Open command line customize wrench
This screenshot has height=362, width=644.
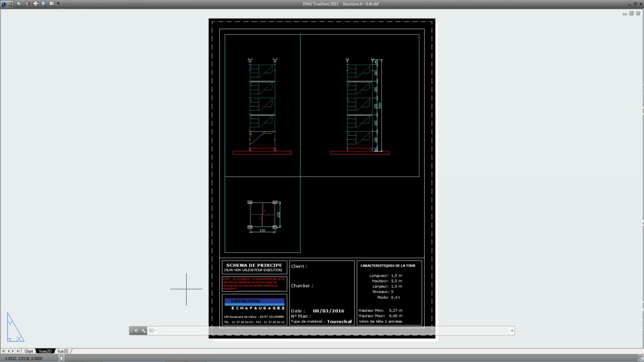coord(143,330)
